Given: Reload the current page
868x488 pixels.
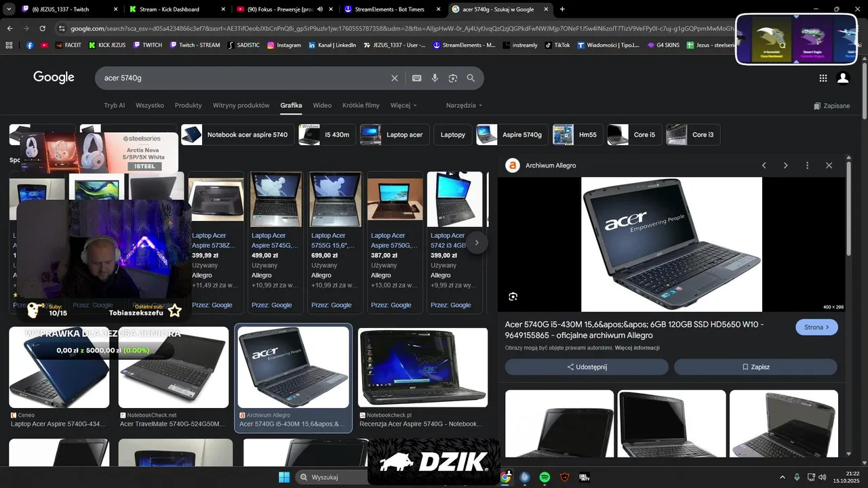Looking at the screenshot, I should (42, 28).
